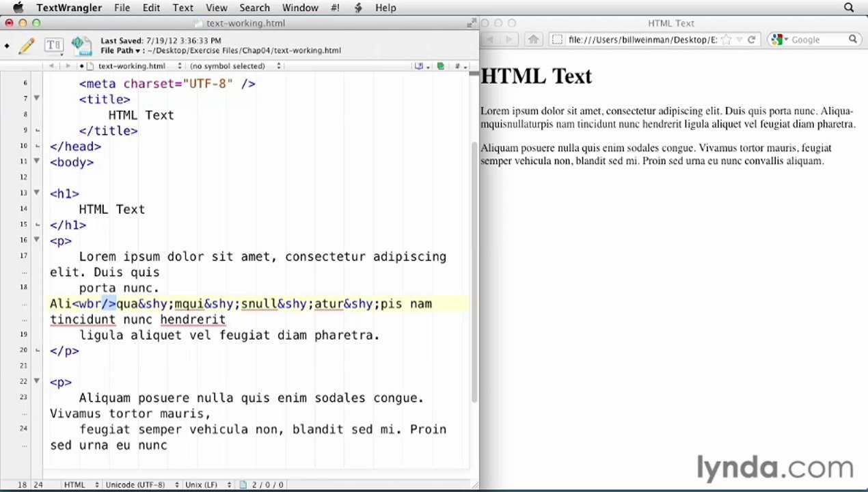Open the Apple menu

point(18,8)
